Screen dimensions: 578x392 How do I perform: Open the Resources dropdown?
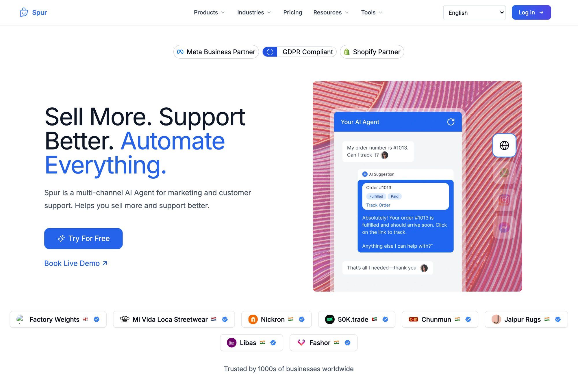pos(331,12)
